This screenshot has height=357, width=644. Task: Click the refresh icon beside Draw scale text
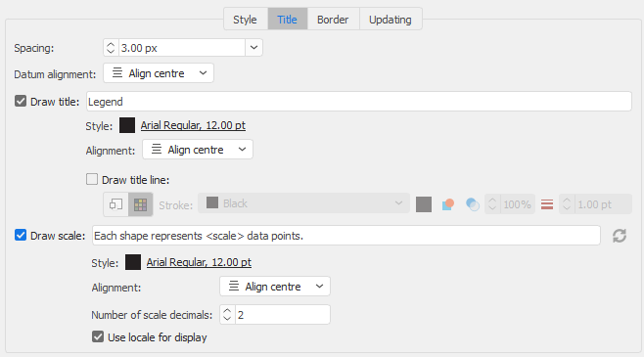tap(620, 236)
